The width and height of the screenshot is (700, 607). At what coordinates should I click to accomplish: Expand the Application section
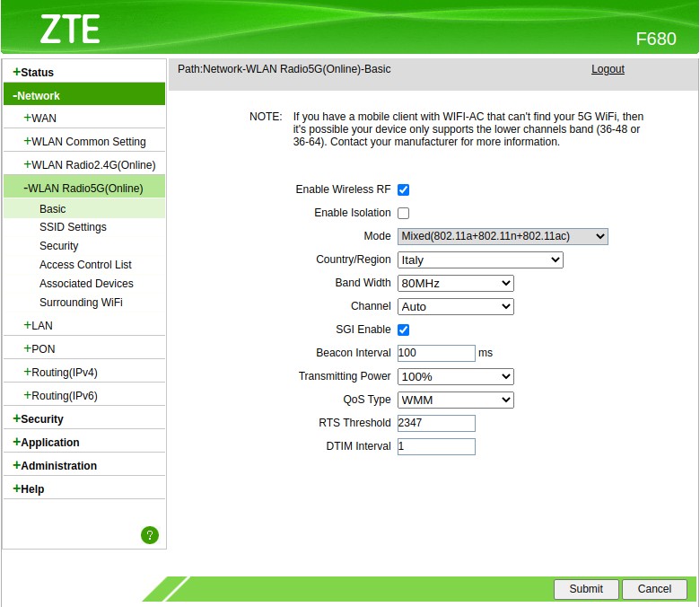(x=46, y=442)
